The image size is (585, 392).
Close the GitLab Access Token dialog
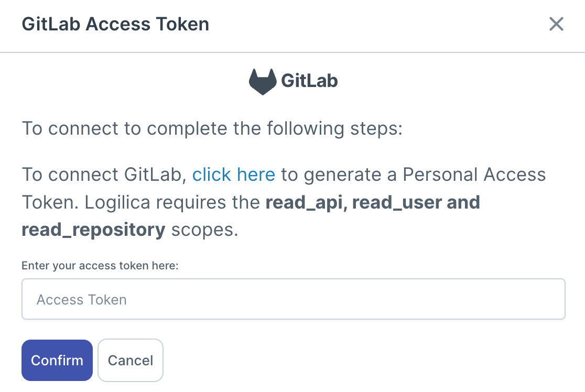point(556,24)
